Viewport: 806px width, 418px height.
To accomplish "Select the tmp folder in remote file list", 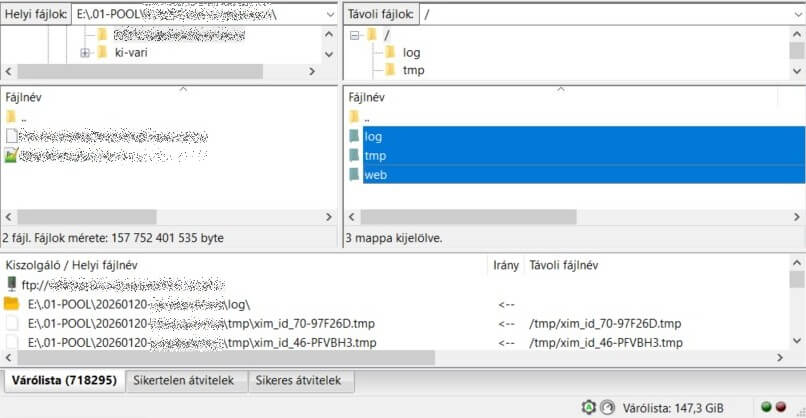I will point(375,156).
